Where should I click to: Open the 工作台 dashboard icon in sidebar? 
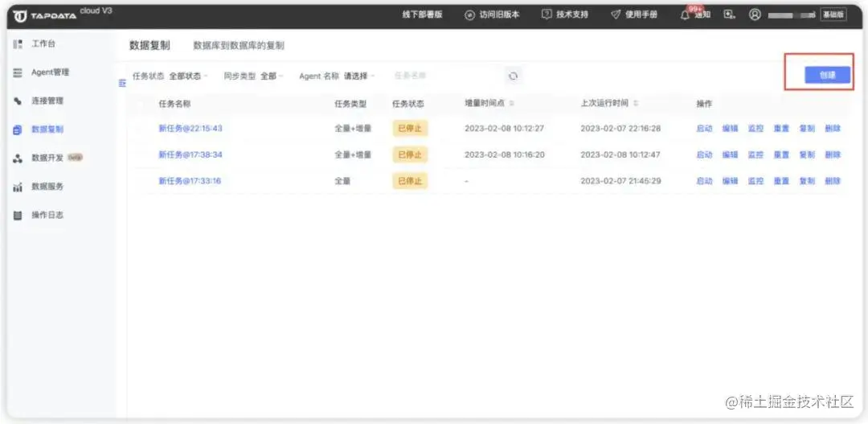pyautogui.click(x=18, y=43)
